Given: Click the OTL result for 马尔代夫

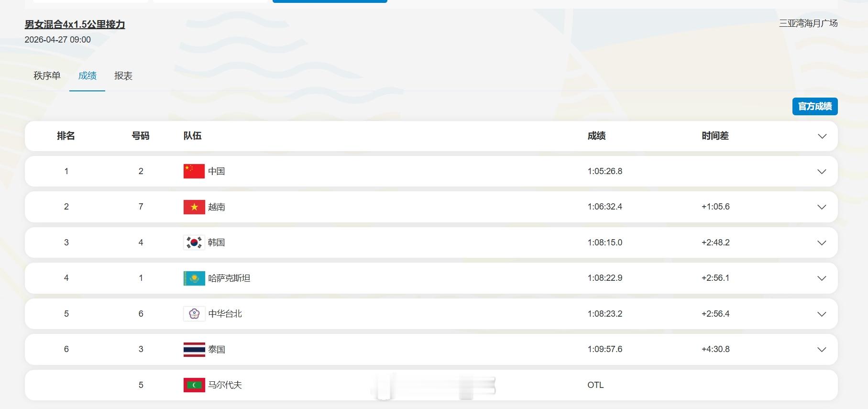Looking at the screenshot, I should pos(595,385).
